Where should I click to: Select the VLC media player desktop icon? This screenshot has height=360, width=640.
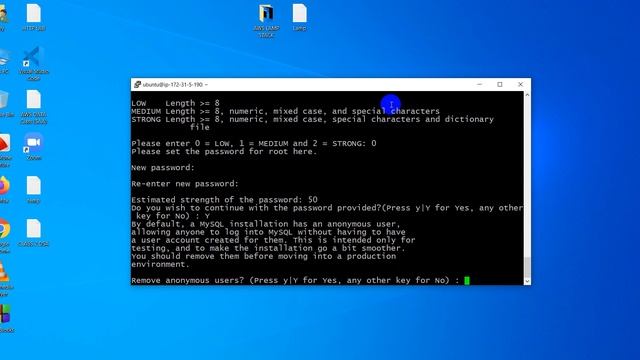[4, 279]
